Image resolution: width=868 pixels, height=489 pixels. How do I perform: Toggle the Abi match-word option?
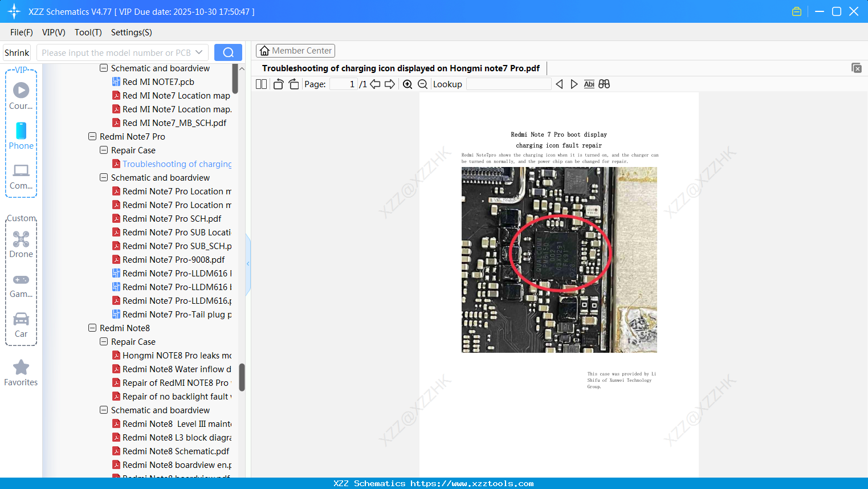pyautogui.click(x=589, y=84)
